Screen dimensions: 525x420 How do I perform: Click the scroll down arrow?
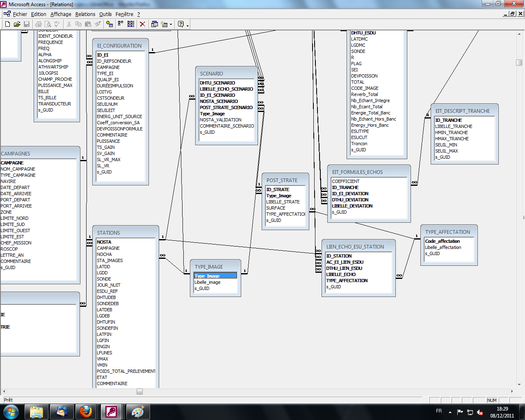[x=519, y=385]
